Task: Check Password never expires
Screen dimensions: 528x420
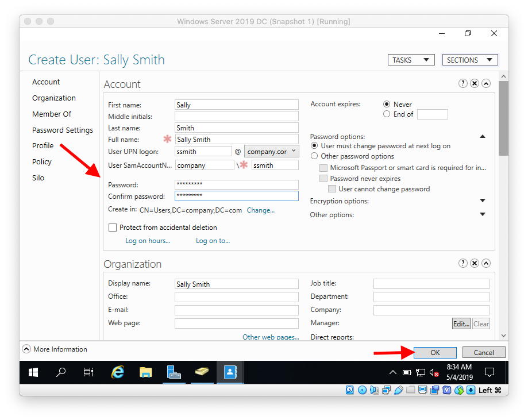Action: pos(323,178)
